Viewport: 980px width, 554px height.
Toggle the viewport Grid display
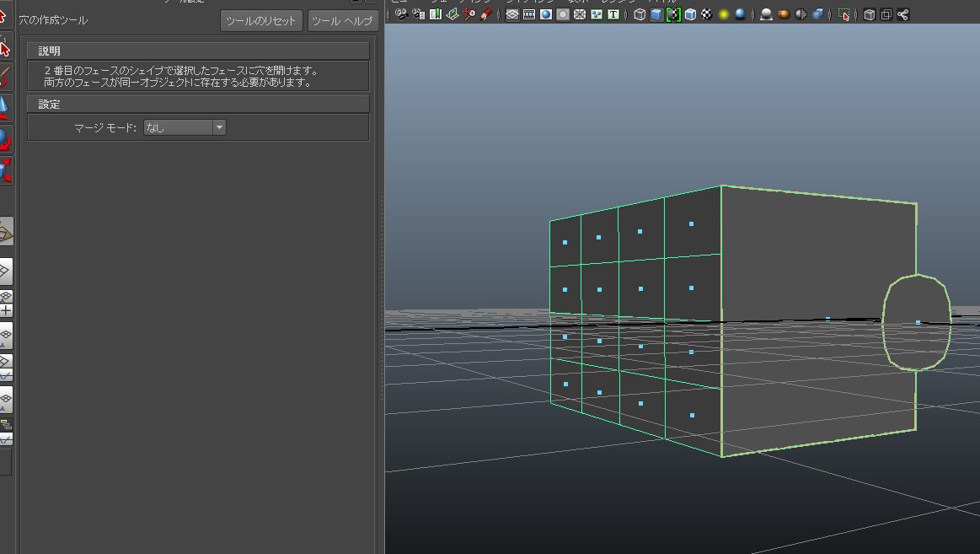511,14
